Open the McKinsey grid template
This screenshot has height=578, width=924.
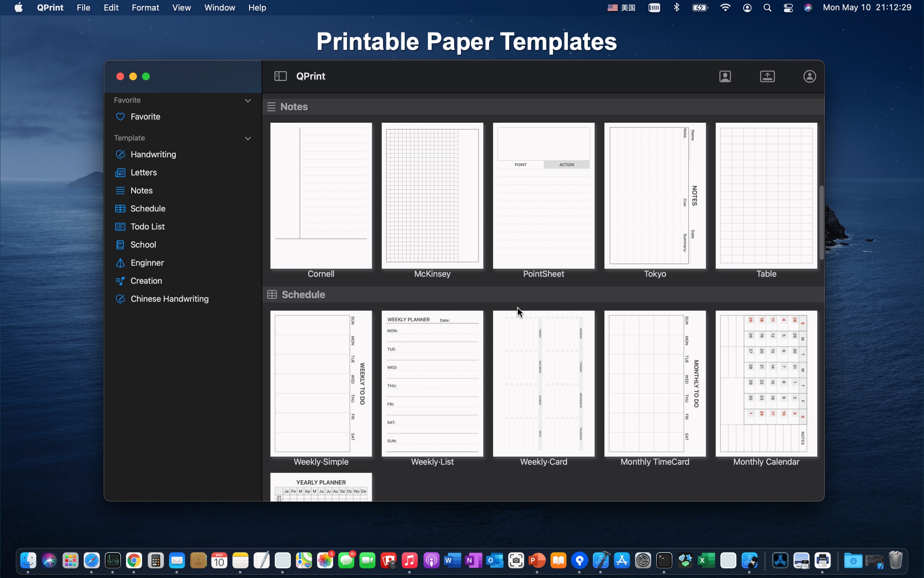(432, 195)
